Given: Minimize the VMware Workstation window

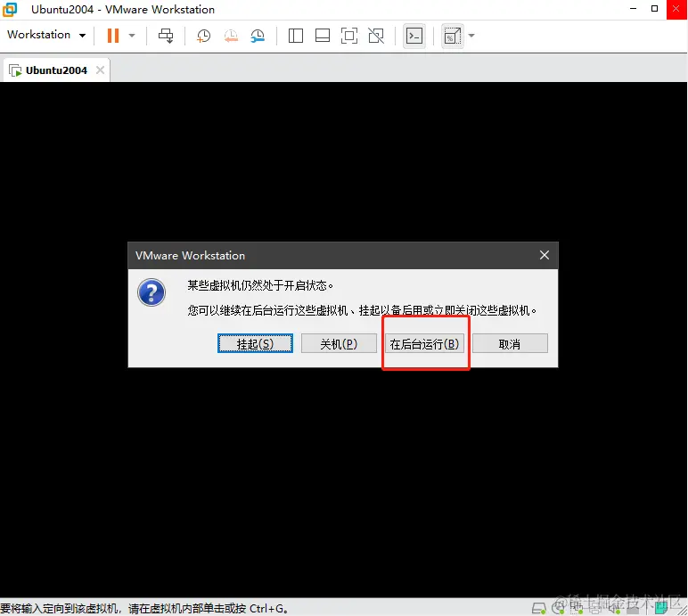Looking at the screenshot, I should (x=633, y=9).
